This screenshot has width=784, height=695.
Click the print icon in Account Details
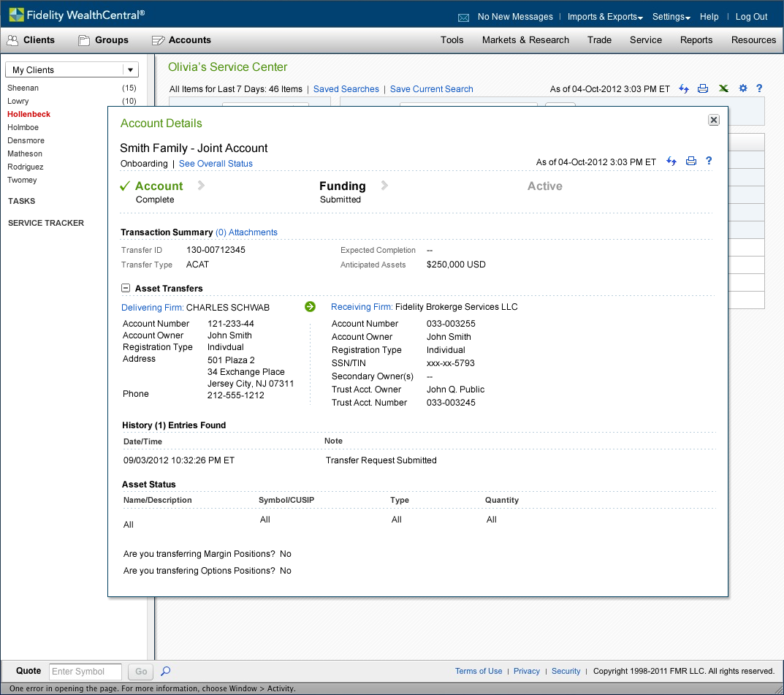click(690, 162)
